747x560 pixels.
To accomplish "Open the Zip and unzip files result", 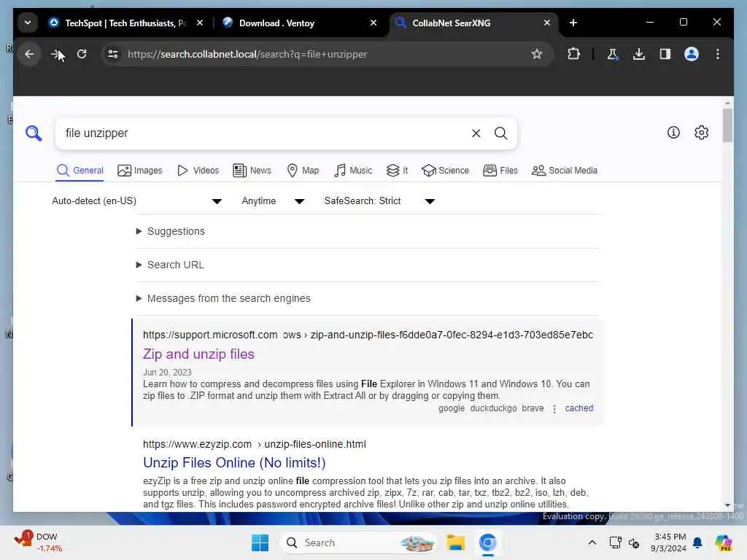I will (198, 354).
